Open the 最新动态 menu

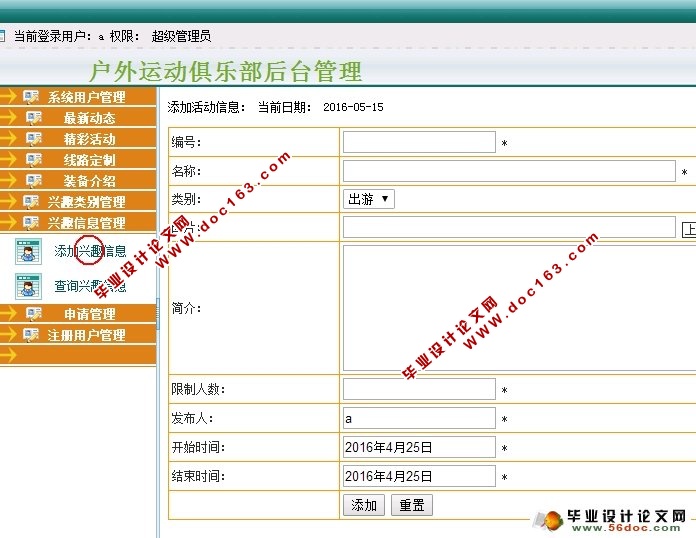click(x=90, y=118)
